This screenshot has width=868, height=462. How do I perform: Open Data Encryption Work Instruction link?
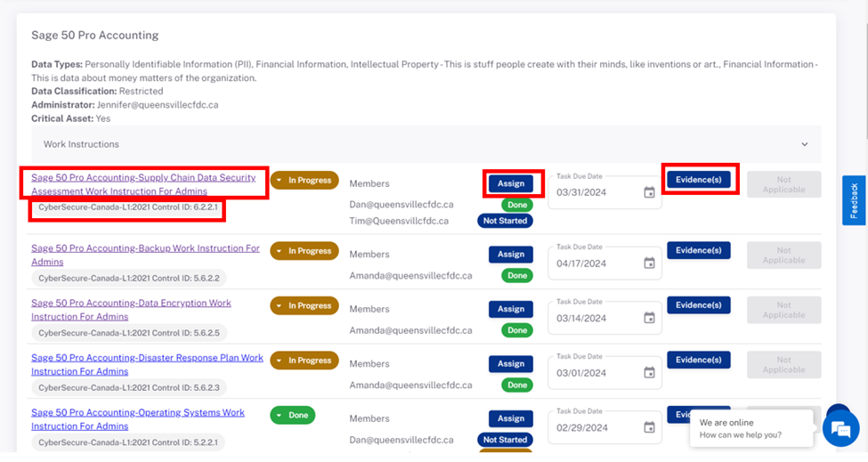[x=131, y=310]
